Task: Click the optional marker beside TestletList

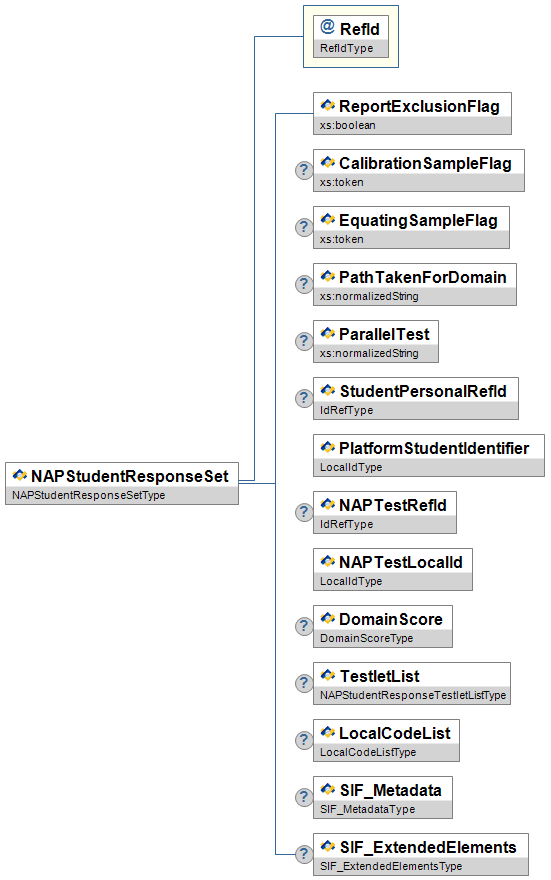Action: pos(304,684)
